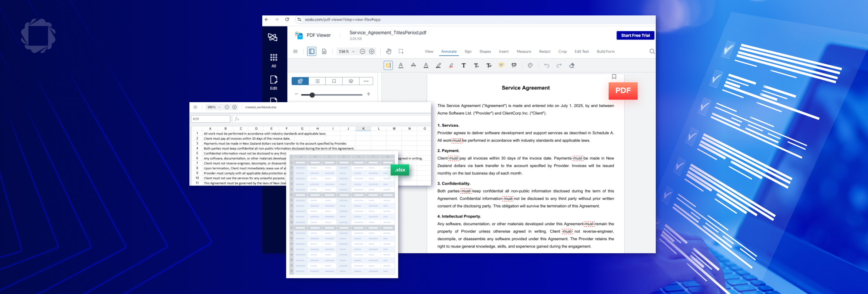This screenshot has width=868, height=294.
Task: Zoom out of the spreadsheet
Action: point(227,107)
